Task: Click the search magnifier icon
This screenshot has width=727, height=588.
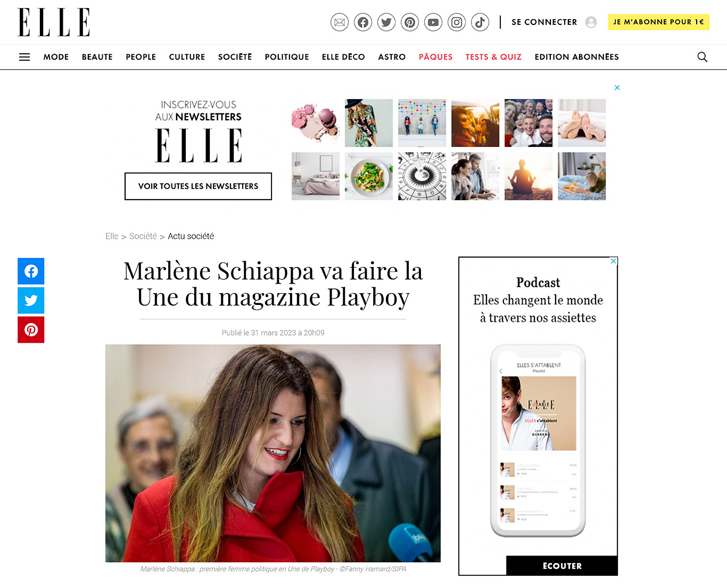Action: (703, 57)
